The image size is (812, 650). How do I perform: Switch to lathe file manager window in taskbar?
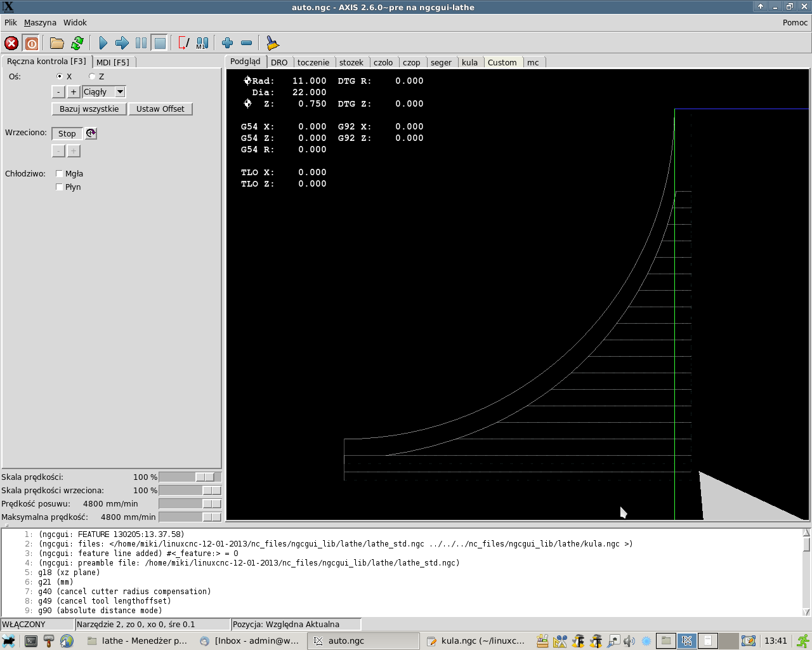137,641
